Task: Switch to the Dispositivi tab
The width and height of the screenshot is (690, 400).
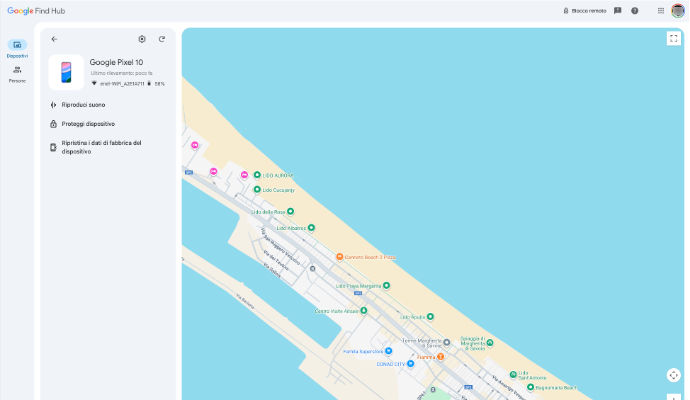Action: (17, 49)
